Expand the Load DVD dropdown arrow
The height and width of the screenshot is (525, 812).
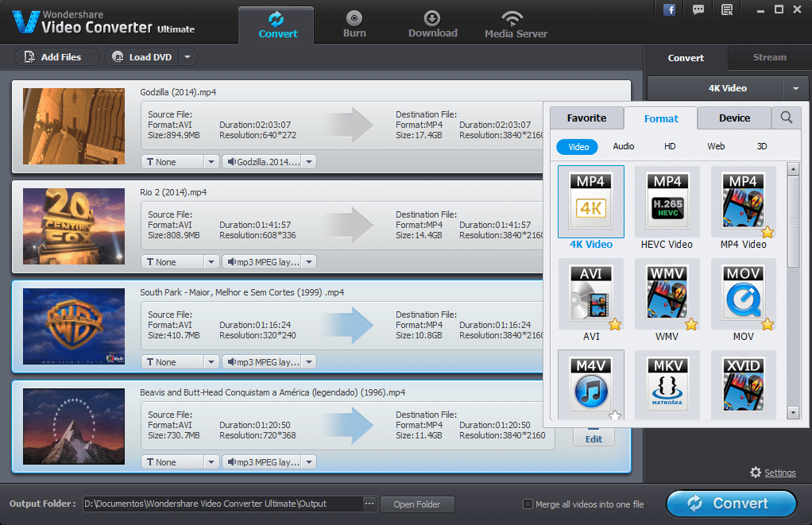click(187, 56)
